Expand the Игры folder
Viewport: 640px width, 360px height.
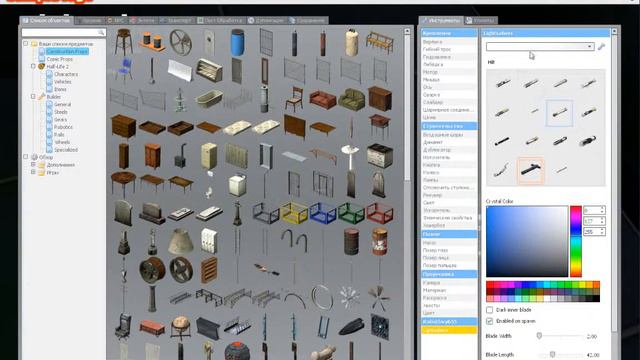[33, 172]
